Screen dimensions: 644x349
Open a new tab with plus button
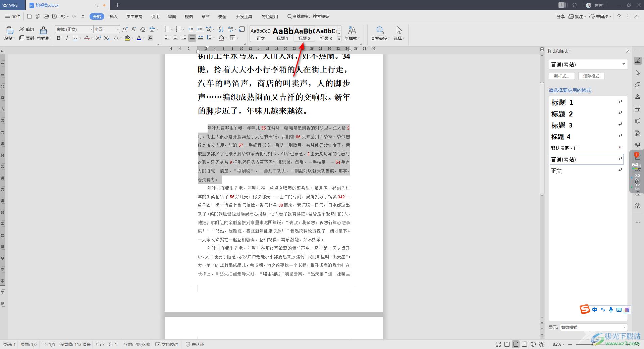tap(117, 5)
